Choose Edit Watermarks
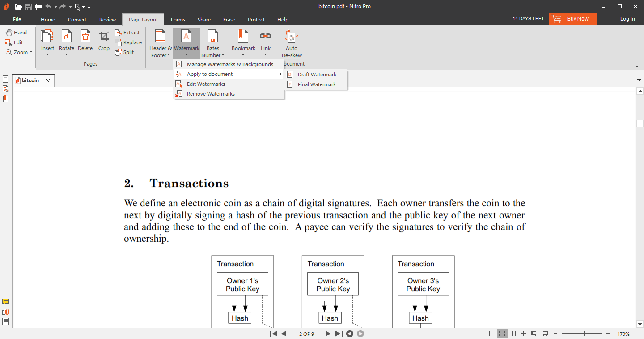644x339 pixels. [x=229, y=84]
